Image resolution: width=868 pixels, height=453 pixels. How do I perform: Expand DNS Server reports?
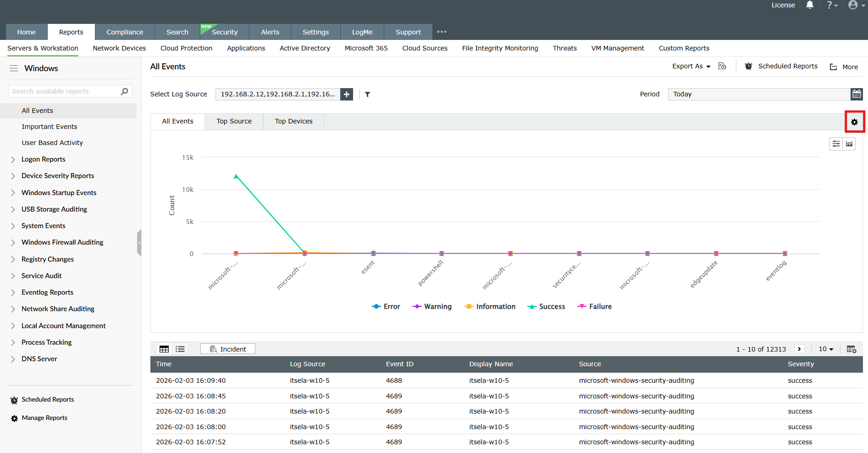tap(13, 359)
